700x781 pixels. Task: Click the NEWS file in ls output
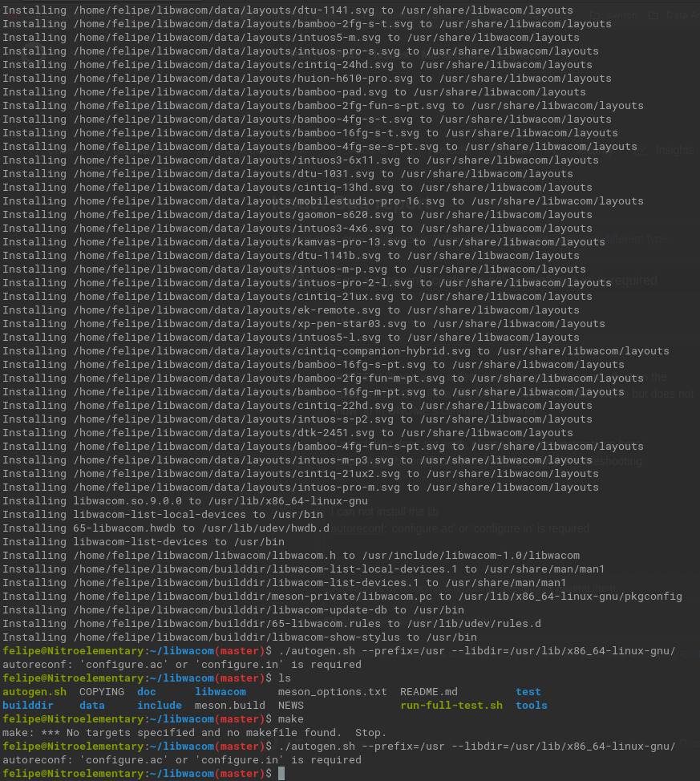pos(291,706)
